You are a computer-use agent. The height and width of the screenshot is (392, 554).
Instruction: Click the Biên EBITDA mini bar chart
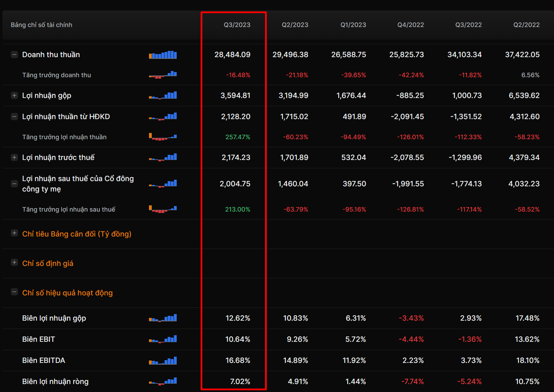163,360
